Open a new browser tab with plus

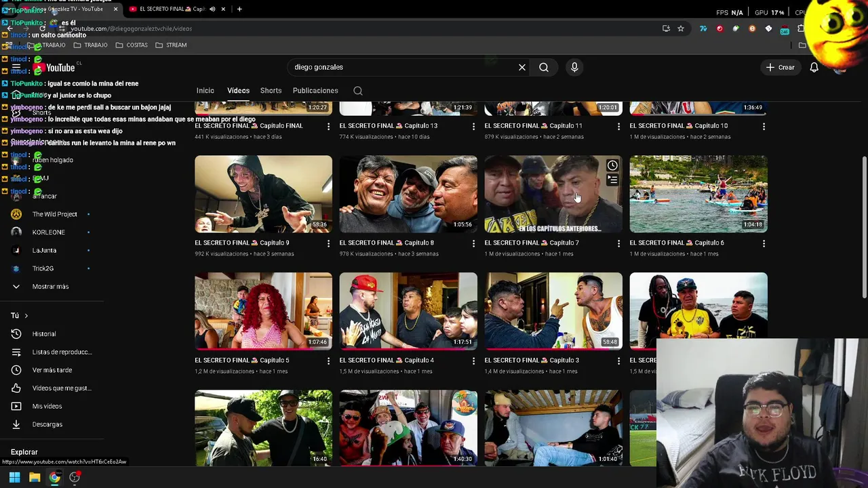point(239,9)
